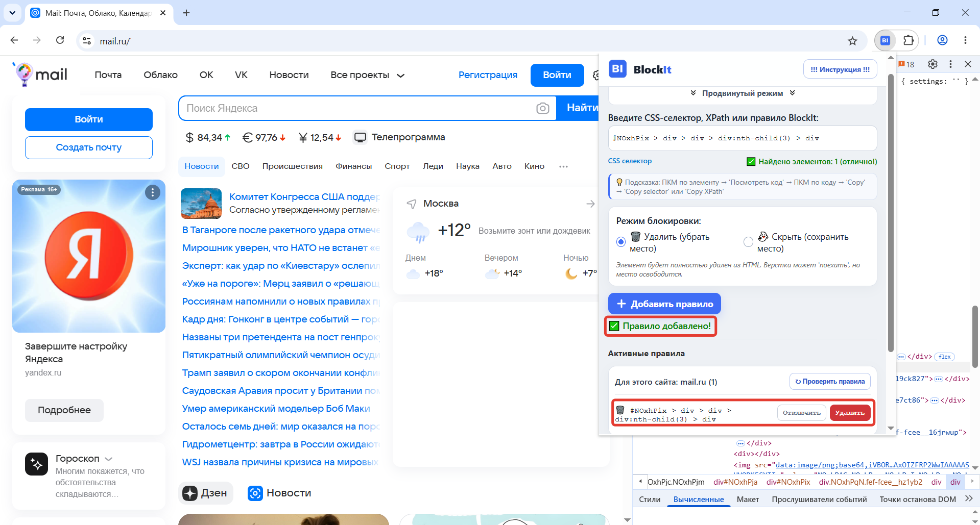Click the BlockIt popup vertical scrollbar
The height and width of the screenshot is (525, 980).
coord(891,214)
